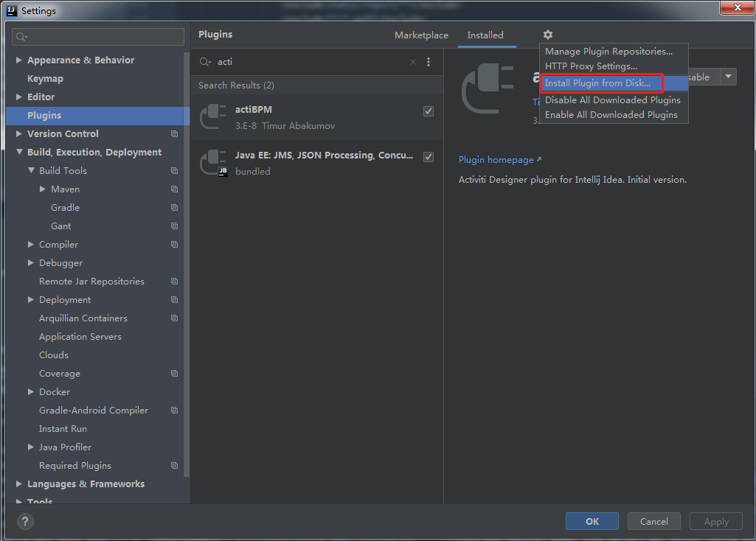The height and width of the screenshot is (541, 756).
Task: Click the OK button
Action: [592, 521]
